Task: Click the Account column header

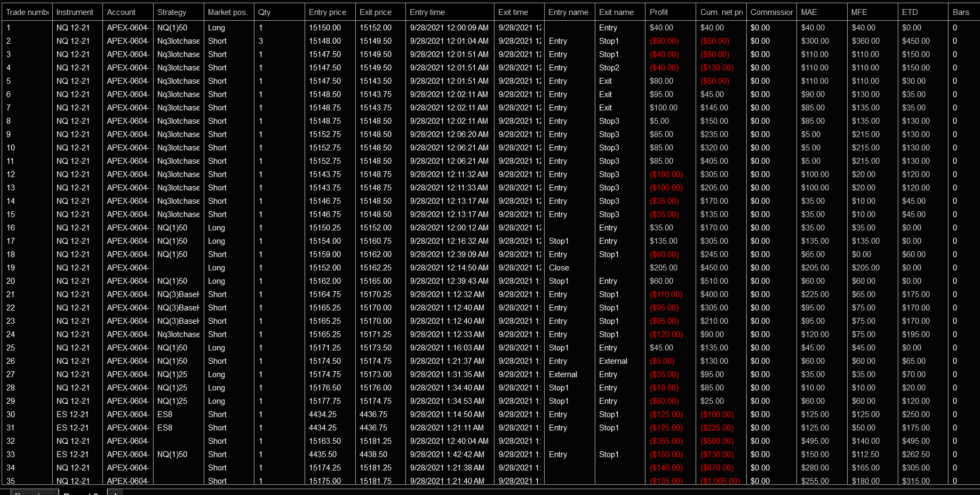Action: 128,12
